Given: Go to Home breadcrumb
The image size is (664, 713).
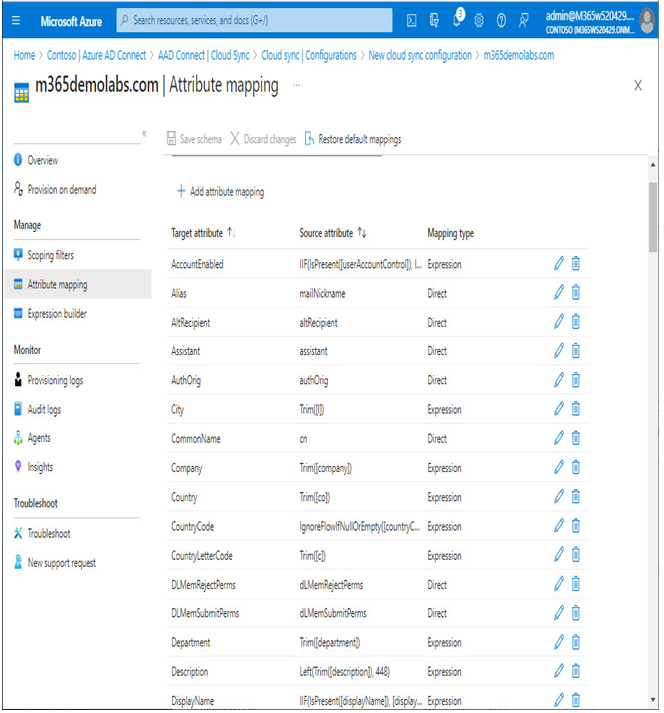Looking at the screenshot, I should tap(24, 55).
